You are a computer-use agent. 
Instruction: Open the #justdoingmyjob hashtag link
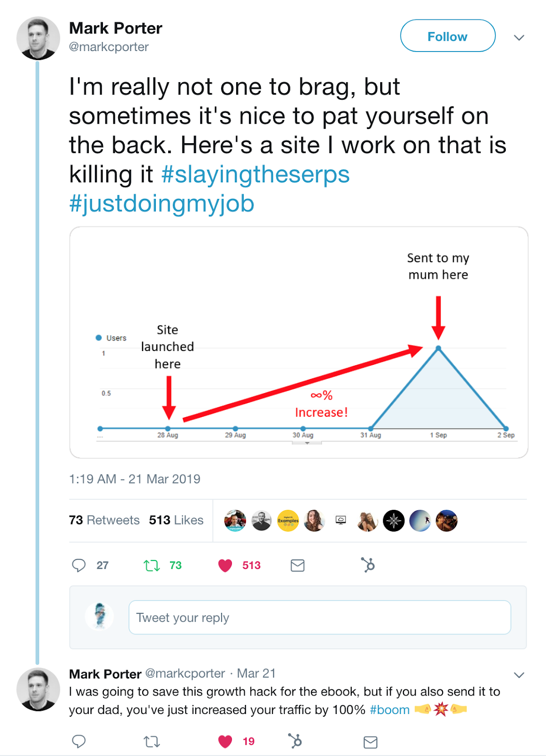162,204
